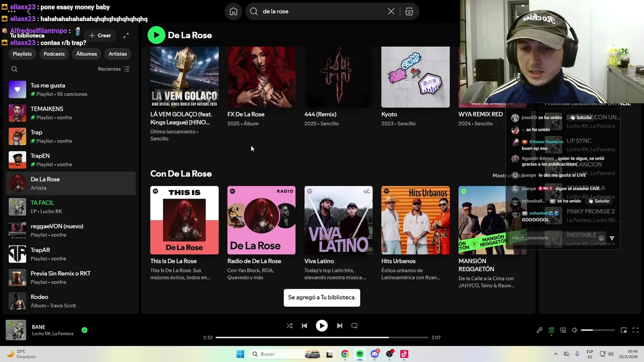Toggle the play queue panel icon
The image size is (644, 362).
point(551,330)
